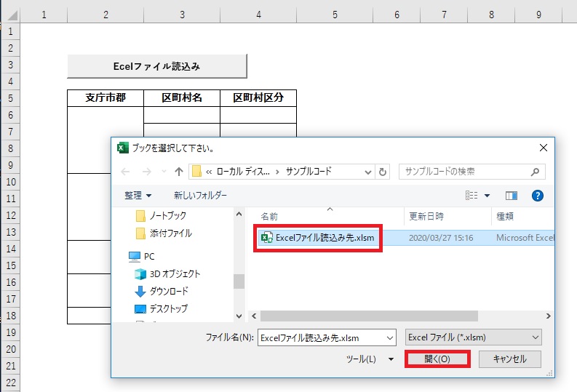Viewport: 577px width, 392px height.
Task: Change the view layout icon
Action: 471,195
